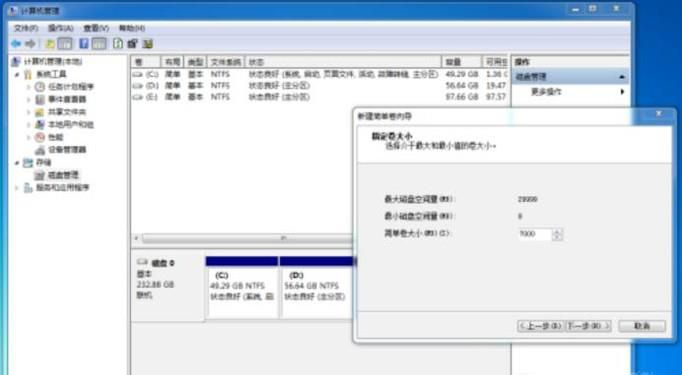Image resolution: width=682 pixels, height=375 pixels.
Task: Select the 56.64 GB capacity cell
Action: coord(461,86)
